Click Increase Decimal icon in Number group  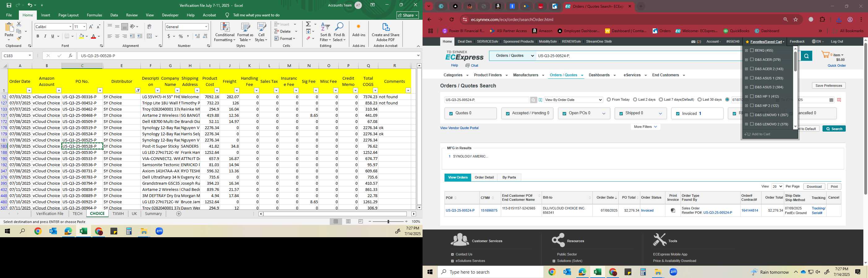[197, 36]
